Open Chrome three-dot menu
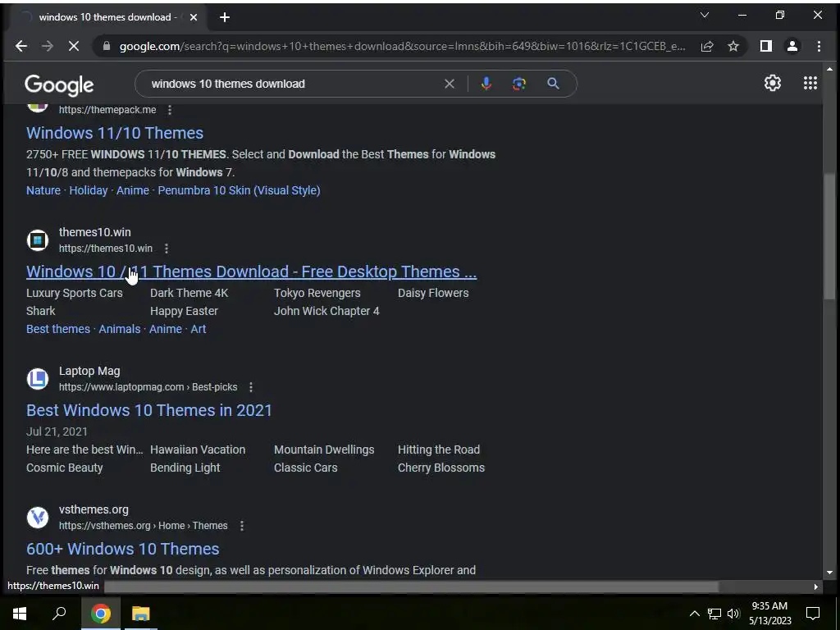 819,46
